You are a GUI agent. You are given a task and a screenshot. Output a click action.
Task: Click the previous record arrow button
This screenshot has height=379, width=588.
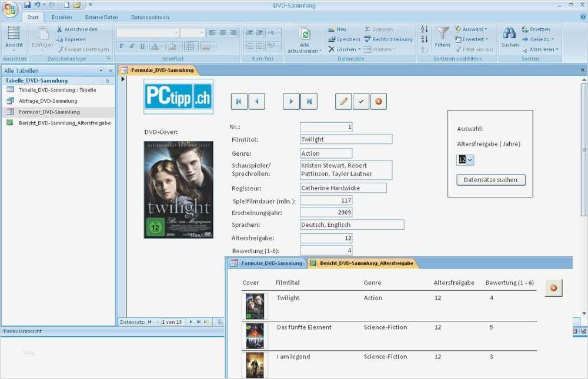pyautogui.click(x=256, y=101)
